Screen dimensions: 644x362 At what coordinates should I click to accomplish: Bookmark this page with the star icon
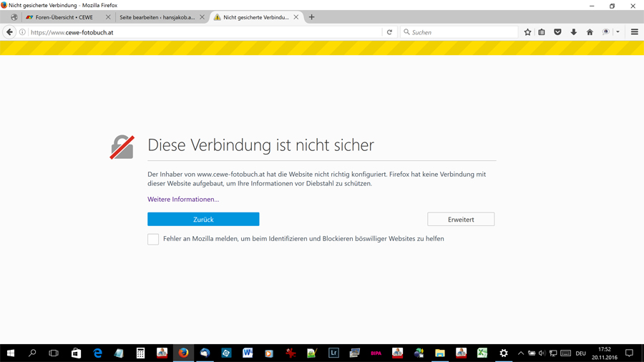[528, 32]
